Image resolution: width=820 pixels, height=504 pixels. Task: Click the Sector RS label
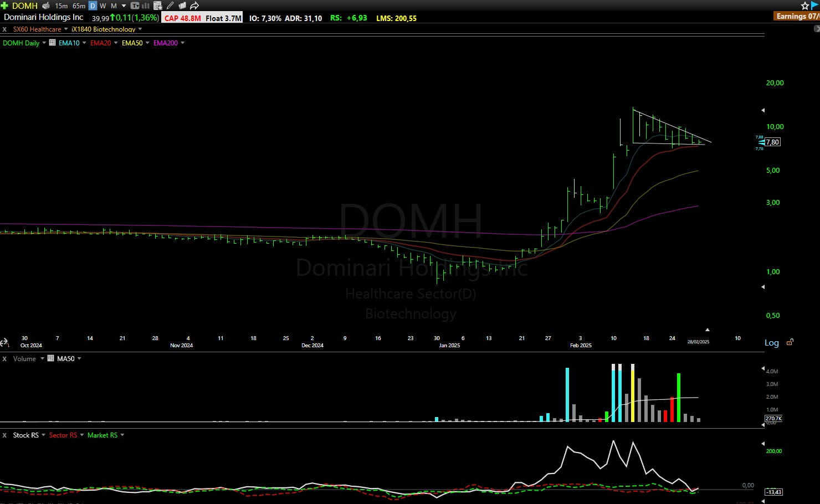click(63, 435)
